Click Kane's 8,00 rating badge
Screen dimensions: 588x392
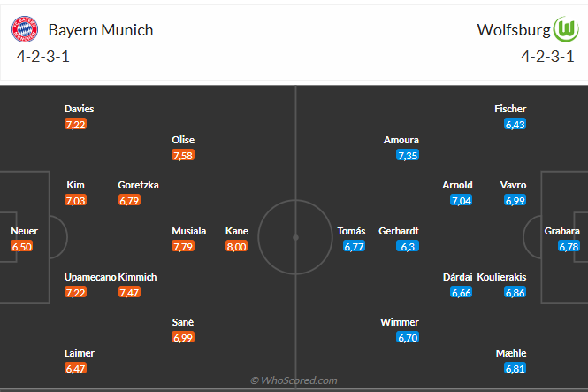[236, 247]
